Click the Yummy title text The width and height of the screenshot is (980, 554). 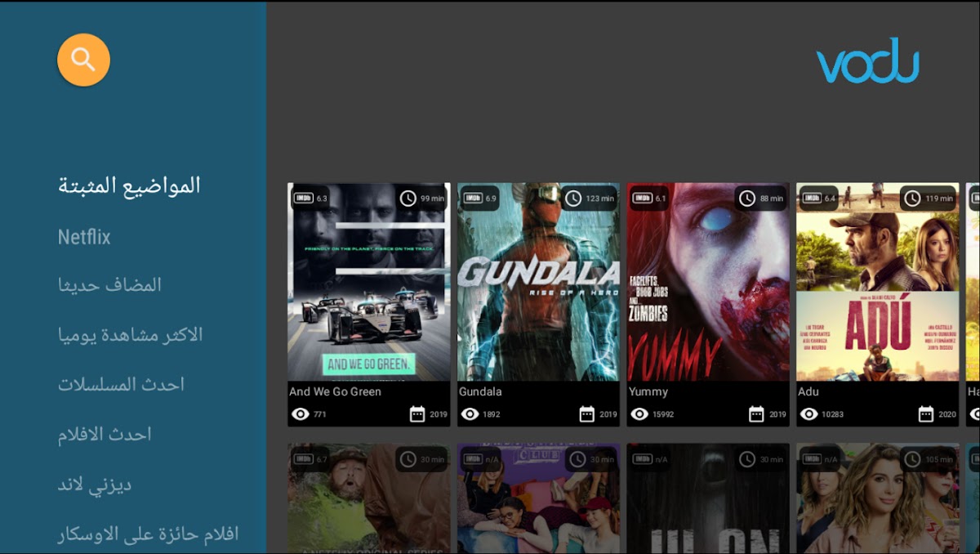(x=648, y=392)
